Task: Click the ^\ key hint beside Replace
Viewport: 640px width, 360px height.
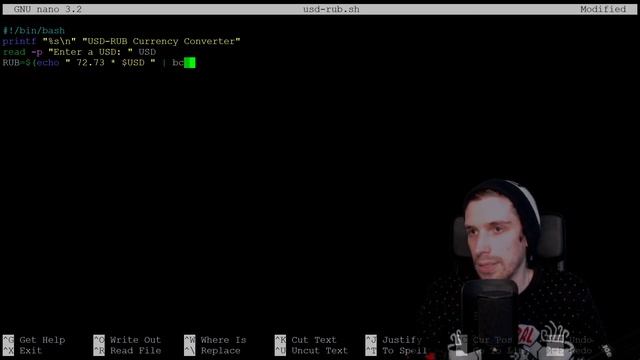Action: 189,350
